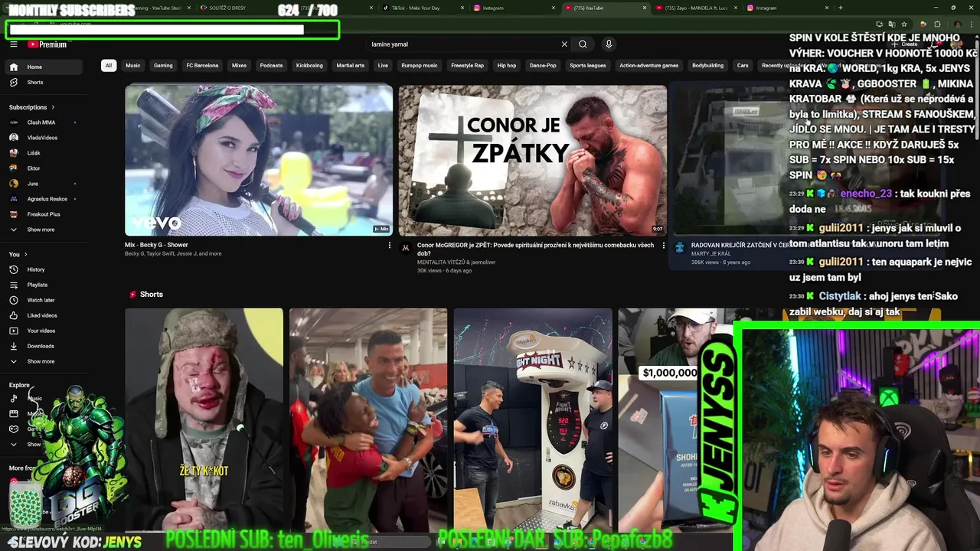The image size is (980, 551).
Task: Select the Sports leagues filter chip
Action: (x=588, y=66)
